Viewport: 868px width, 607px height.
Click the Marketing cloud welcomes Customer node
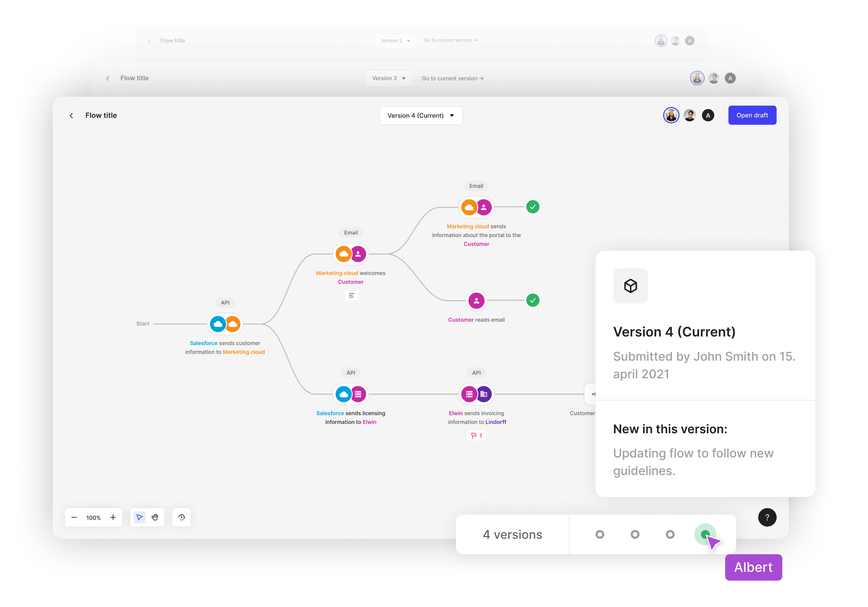(x=350, y=254)
